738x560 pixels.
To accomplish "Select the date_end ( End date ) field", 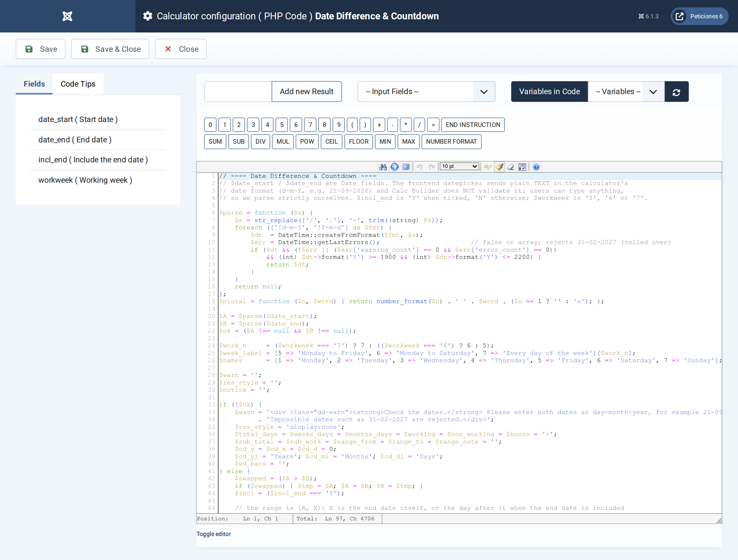I will [x=98, y=140].
